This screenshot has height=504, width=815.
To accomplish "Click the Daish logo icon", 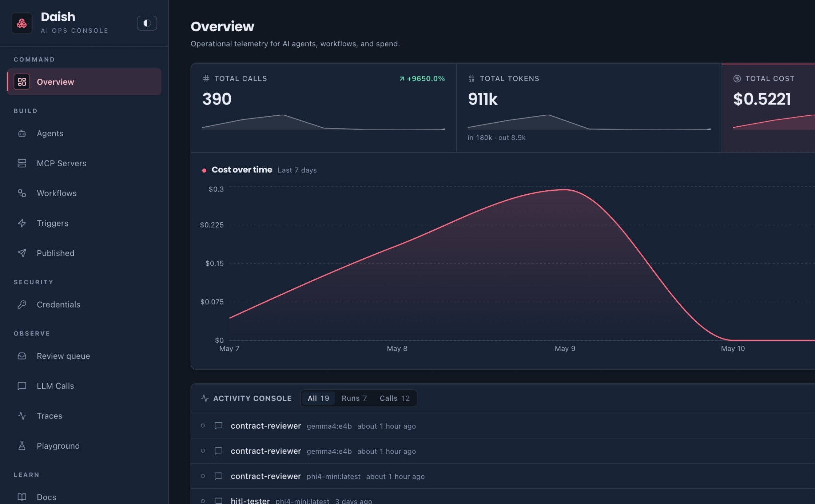I will tap(22, 23).
